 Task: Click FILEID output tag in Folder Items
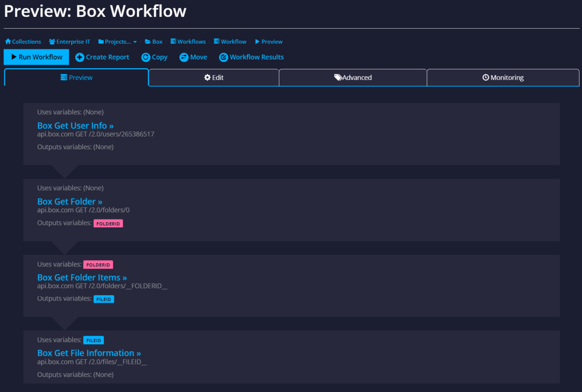pos(104,299)
